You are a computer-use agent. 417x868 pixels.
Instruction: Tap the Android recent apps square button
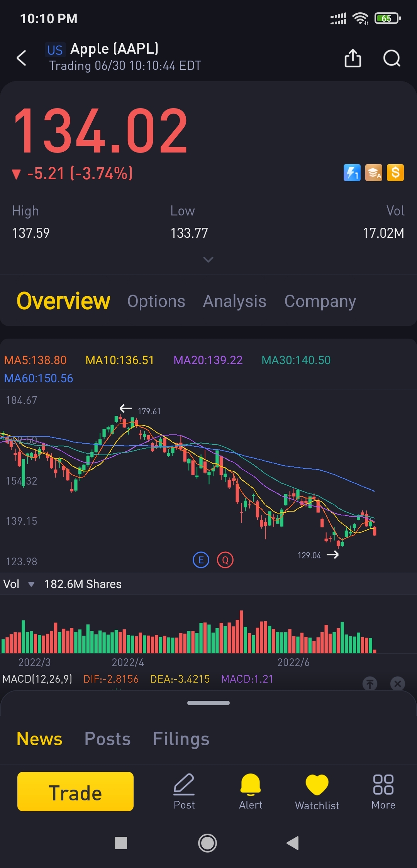121,843
